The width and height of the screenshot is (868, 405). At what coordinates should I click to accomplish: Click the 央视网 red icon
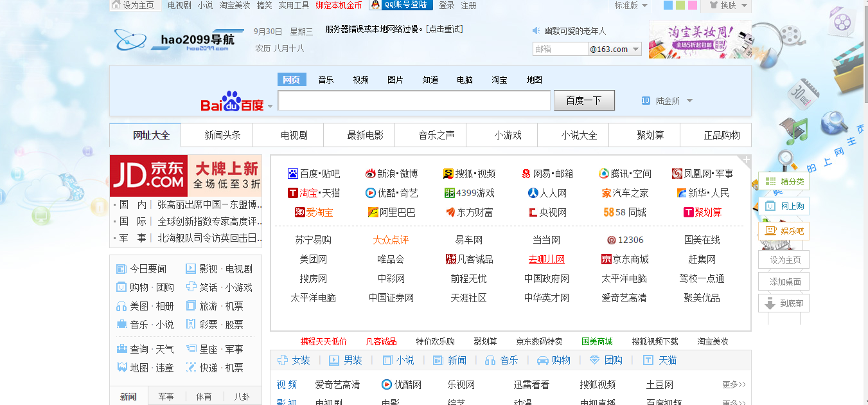point(533,212)
